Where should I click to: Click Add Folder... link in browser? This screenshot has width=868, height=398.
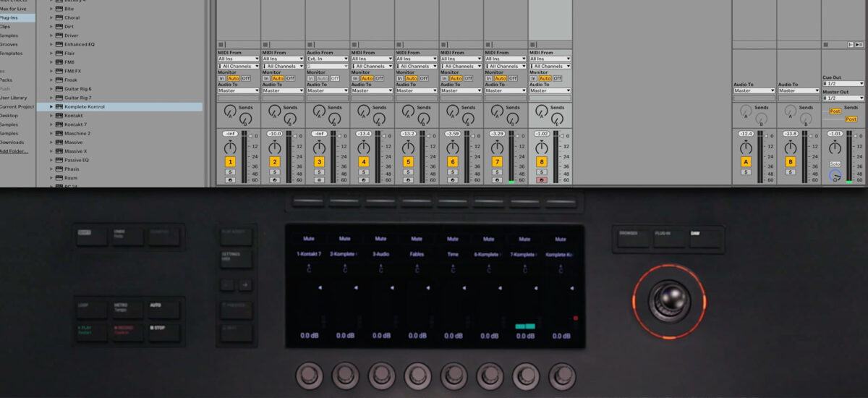pyautogui.click(x=14, y=151)
